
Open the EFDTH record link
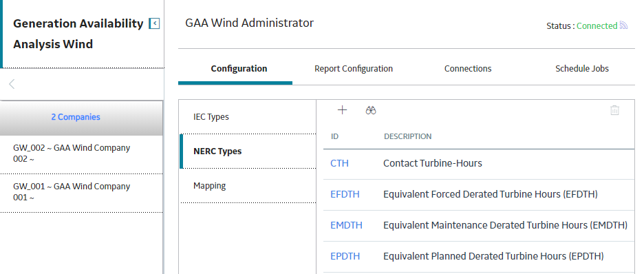345,194
